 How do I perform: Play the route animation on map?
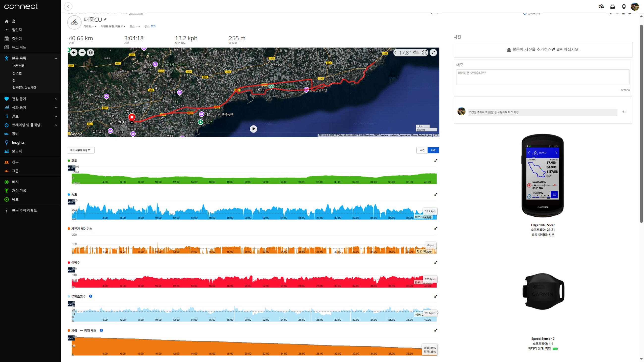253,129
